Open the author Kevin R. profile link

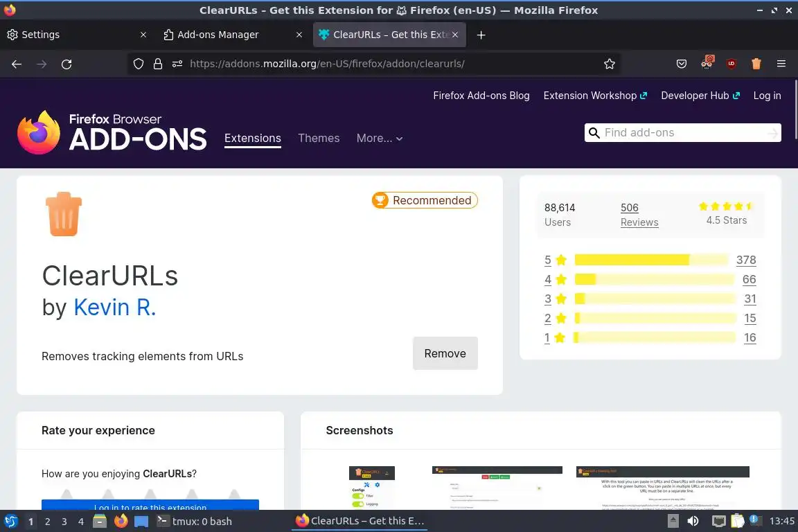point(114,307)
